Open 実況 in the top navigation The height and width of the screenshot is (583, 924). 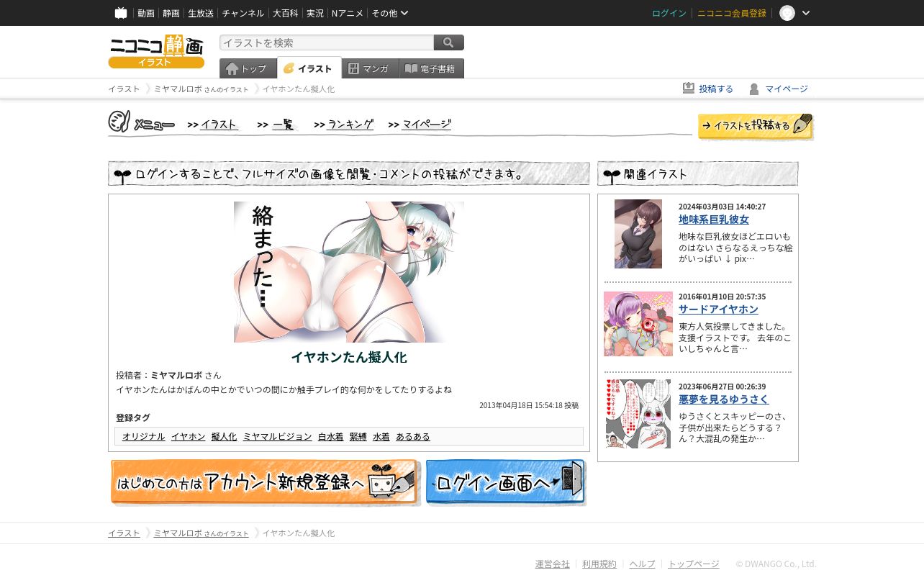[x=315, y=13]
